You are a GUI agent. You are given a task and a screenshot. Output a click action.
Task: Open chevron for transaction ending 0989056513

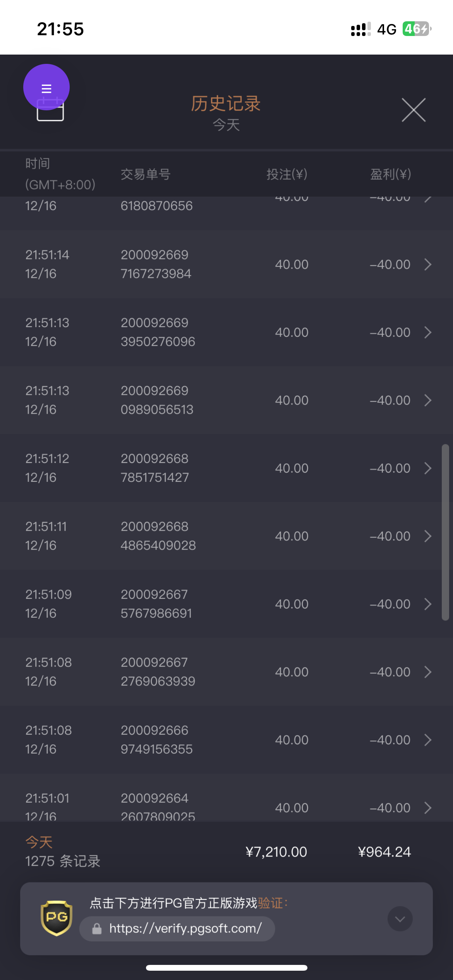coord(427,400)
